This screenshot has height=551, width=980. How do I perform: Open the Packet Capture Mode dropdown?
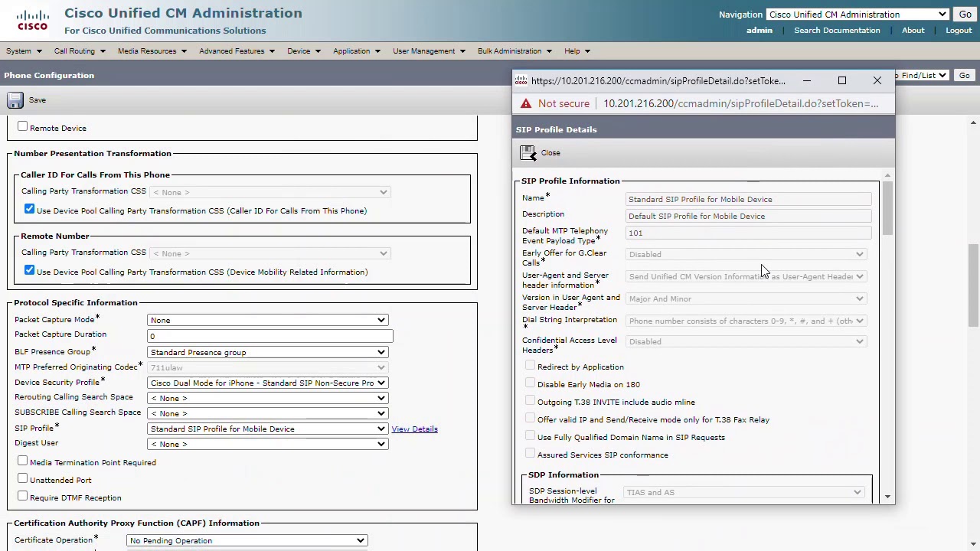coord(268,320)
